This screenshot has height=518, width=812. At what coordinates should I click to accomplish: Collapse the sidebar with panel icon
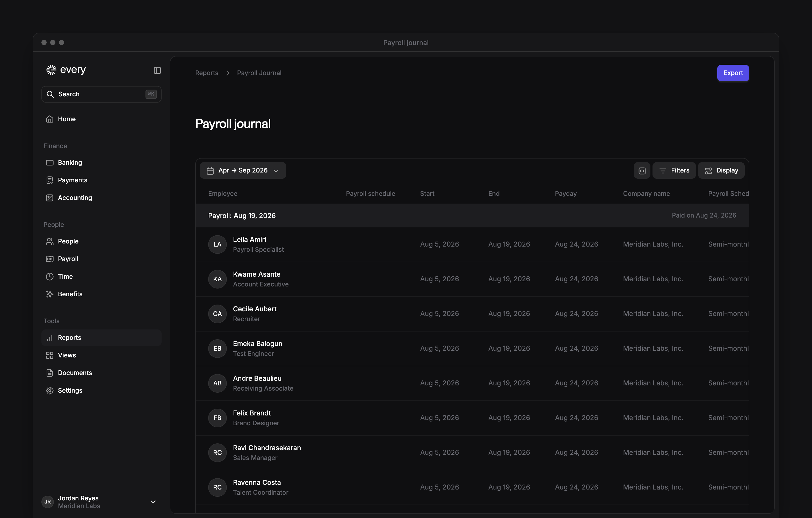(157, 70)
